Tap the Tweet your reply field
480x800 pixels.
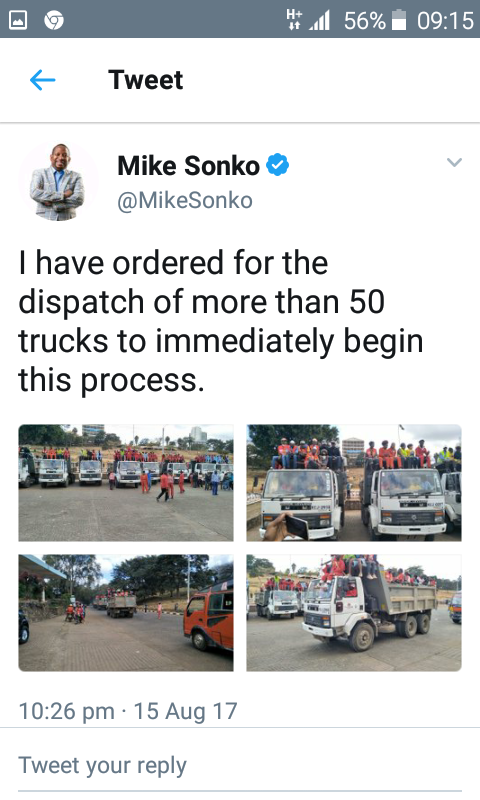point(240,766)
